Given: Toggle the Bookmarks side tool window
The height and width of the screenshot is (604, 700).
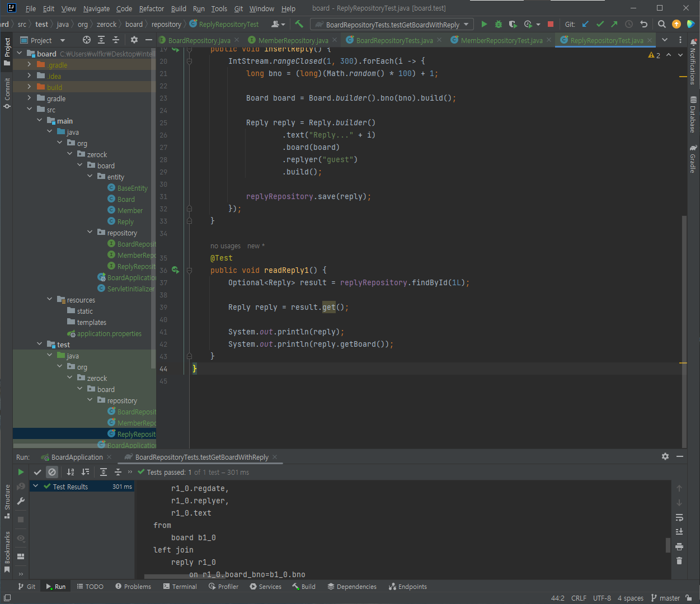Looking at the screenshot, I should pyautogui.click(x=7, y=552).
